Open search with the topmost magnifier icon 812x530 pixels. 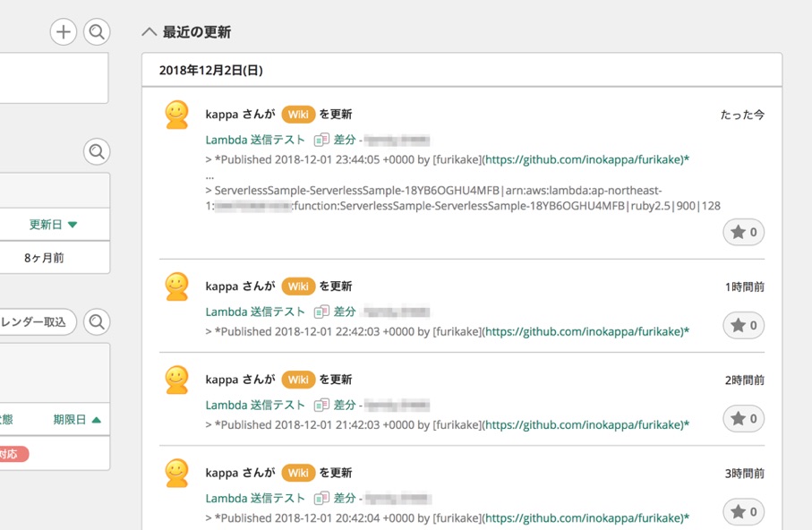(x=96, y=31)
